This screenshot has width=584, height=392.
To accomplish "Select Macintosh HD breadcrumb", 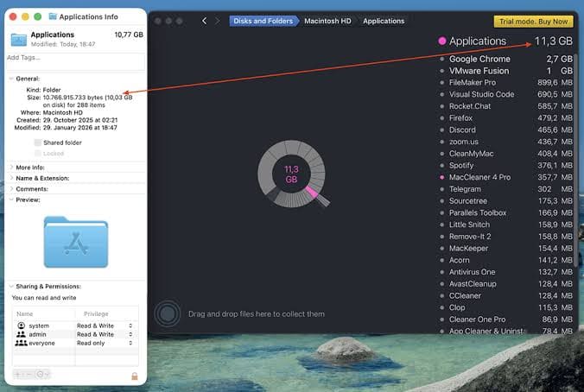I will pyautogui.click(x=327, y=21).
